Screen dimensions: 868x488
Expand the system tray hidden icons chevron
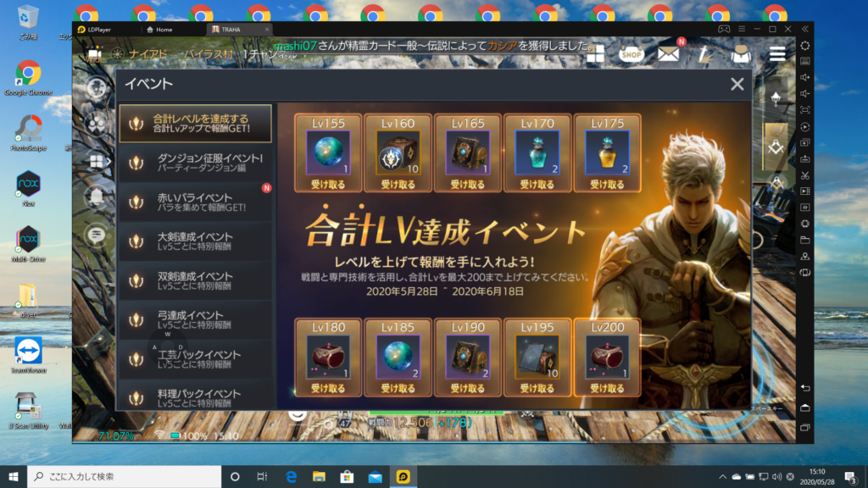721,476
